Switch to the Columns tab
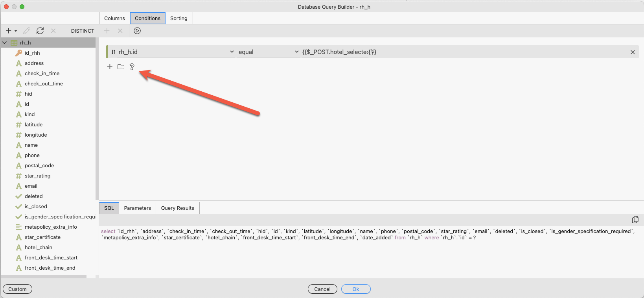The image size is (644, 298). [114, 18]
